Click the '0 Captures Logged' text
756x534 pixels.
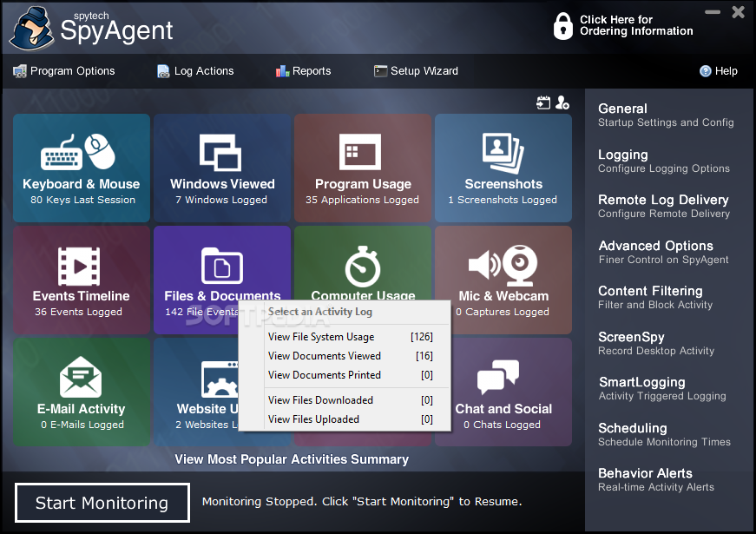tap(503, 312)
